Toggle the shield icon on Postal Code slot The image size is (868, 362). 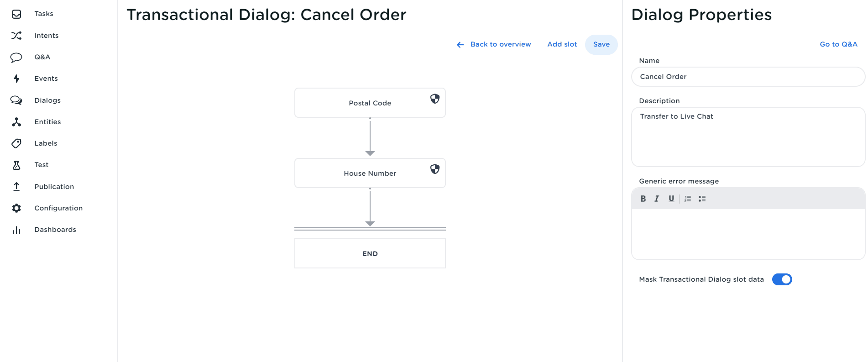pyautogui.click(x=435, y=98)
